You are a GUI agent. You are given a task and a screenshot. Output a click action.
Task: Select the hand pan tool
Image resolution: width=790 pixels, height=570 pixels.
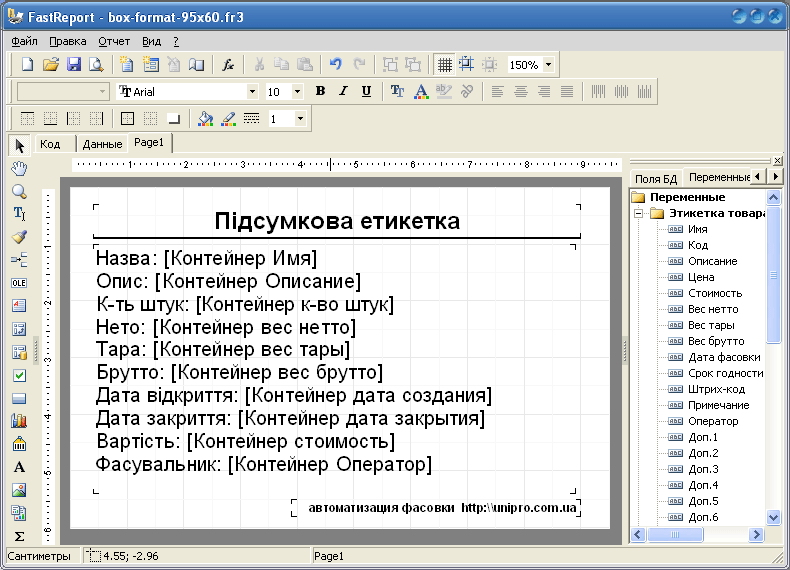(x=19, y=168)
